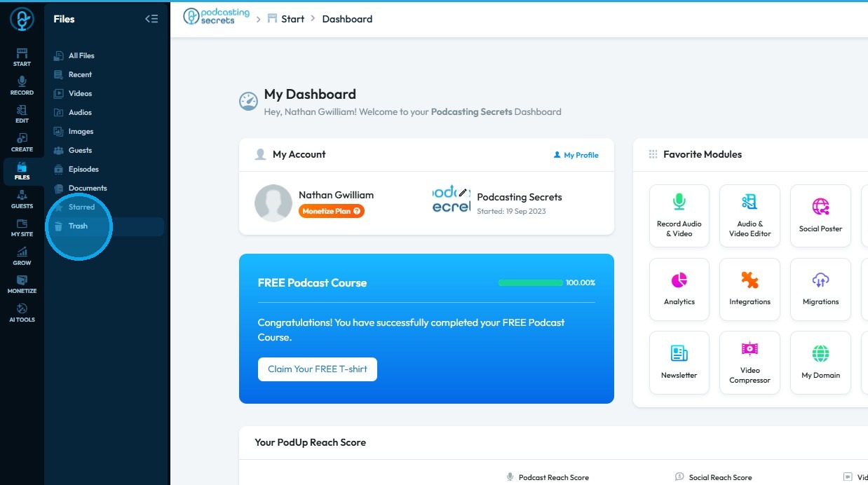The image size is (868, 485).
Task: Collapse the Files panel with the arrow icon
Action: (x=151, y=19)
